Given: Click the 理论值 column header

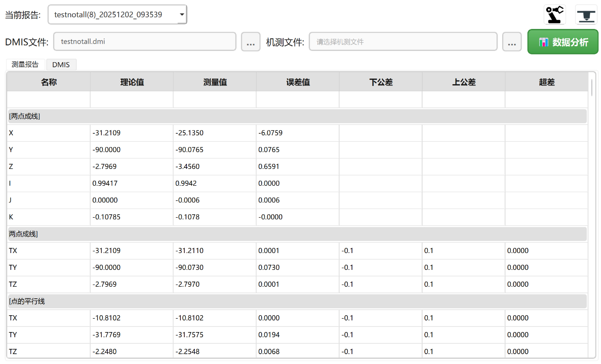Looking at the screenshot, I should (x=132, y=82).
